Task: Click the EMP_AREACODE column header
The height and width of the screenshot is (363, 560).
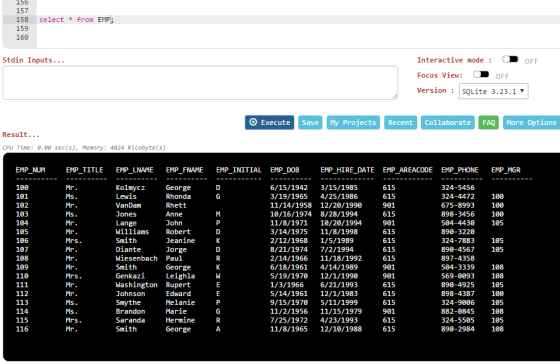Action: click(408, 170)
